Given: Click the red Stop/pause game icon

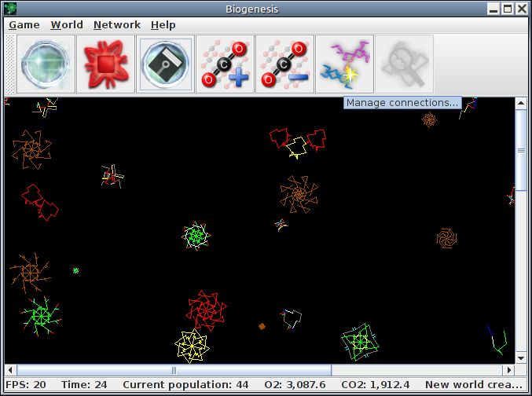Looking at the screenshot, I should tap(105, 64).
